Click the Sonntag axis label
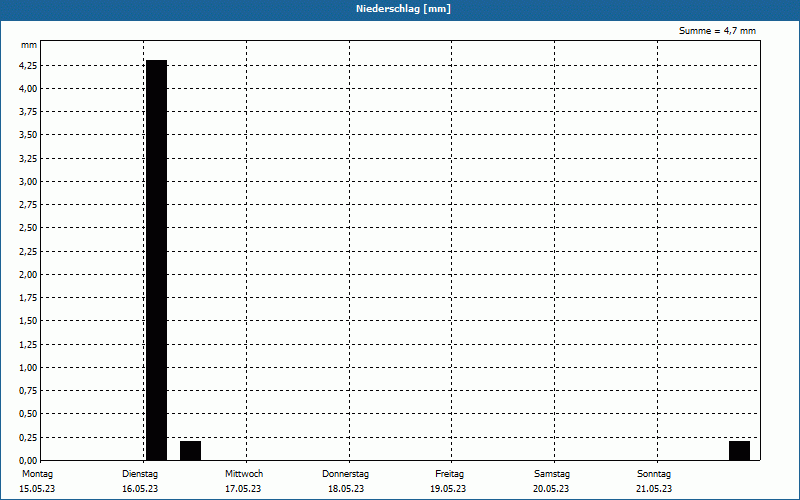The height and width of the screenshot is (500, 800). tap(654, 474)
